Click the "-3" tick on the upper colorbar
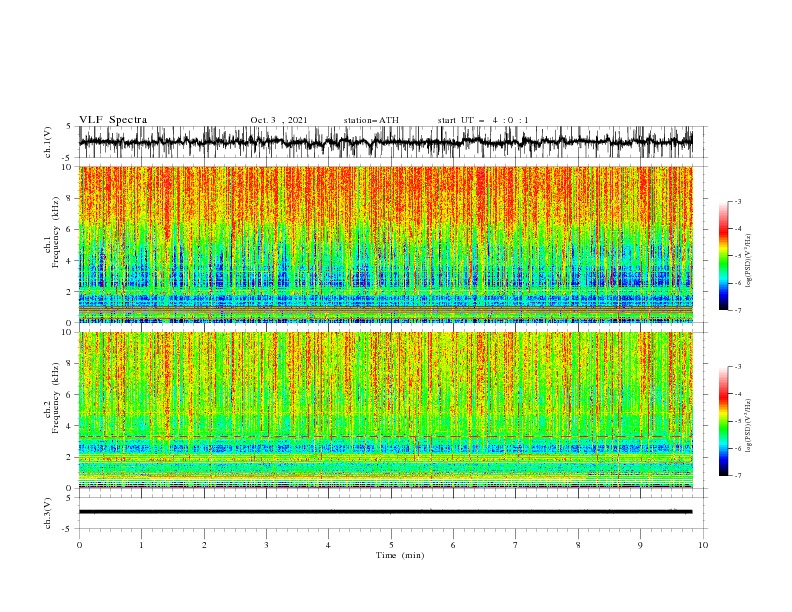The height and width of the screenshot is (612, 792). pyautogui.click(x=737, y=201)
